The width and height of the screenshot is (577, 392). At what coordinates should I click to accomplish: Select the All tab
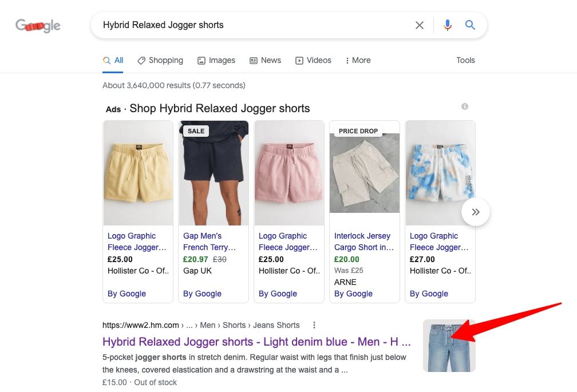(113, 60)
